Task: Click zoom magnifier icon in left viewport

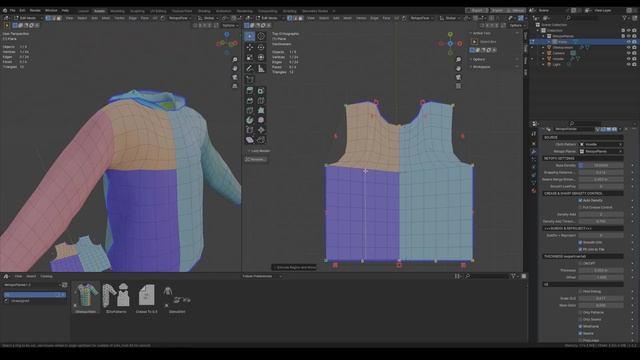Action: (235, 60)
